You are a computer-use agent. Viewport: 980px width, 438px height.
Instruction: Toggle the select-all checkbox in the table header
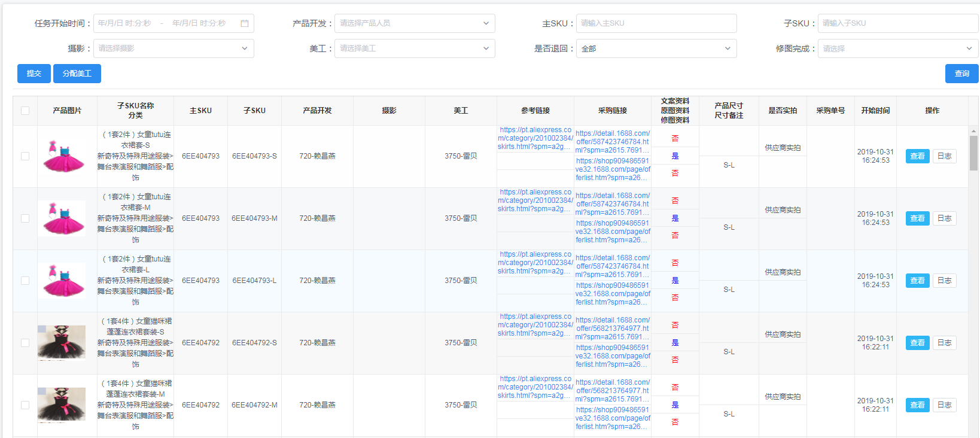(25, 111)
